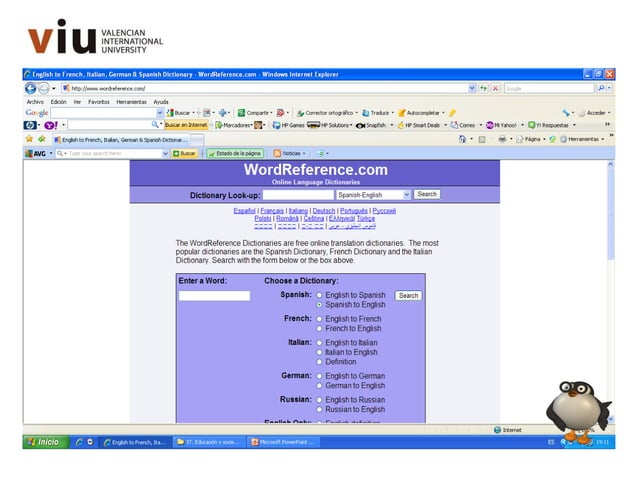638x478 pixels.
Task: Select the French to English radio button
Action: 319,328
